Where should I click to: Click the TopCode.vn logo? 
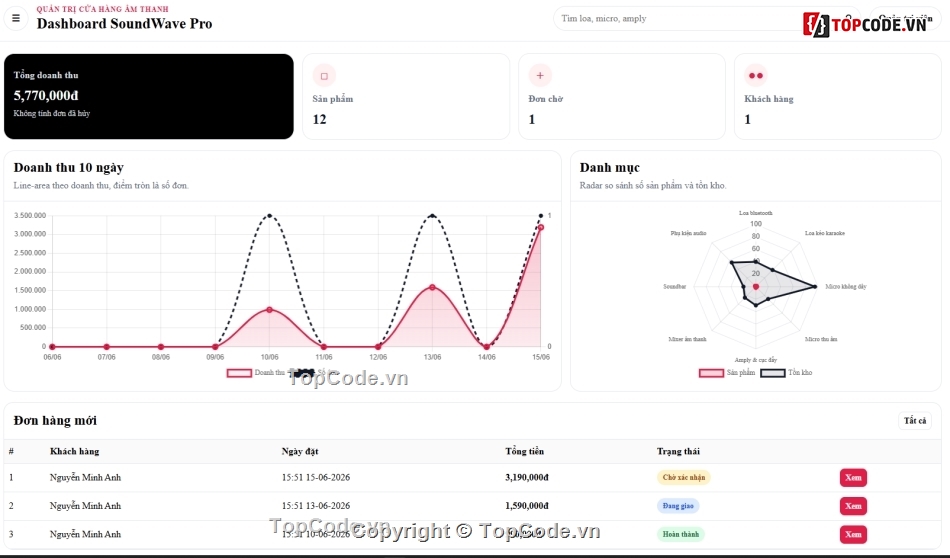(868, 24)
